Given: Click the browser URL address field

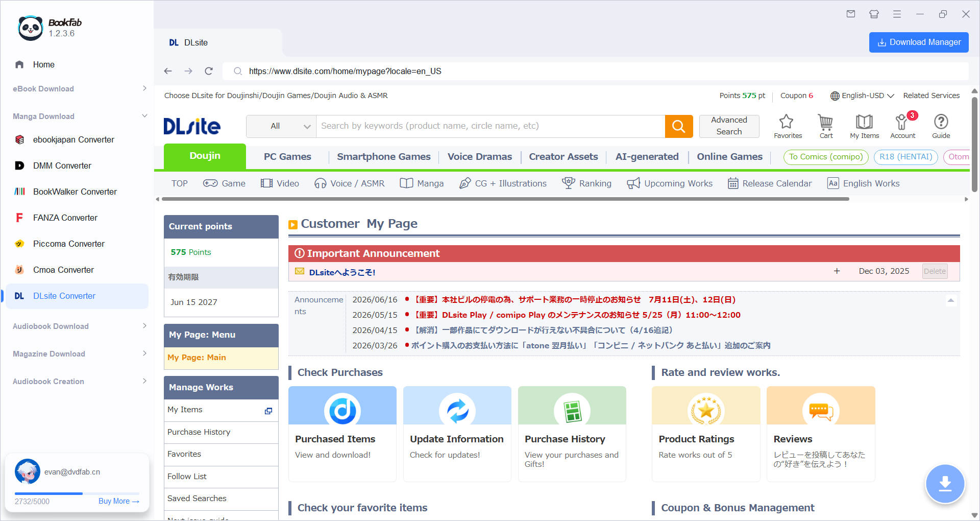Looking at the screenshot, I should pos(595,71).
